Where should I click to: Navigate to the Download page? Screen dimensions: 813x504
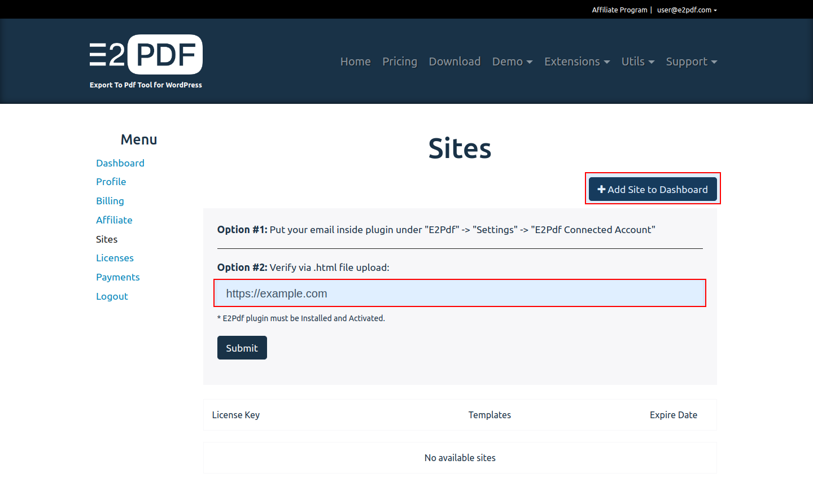point(454,62)
